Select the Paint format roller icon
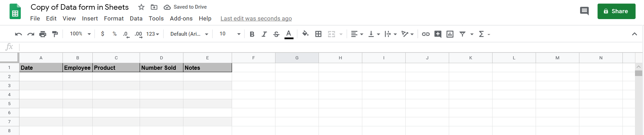The height and width of the screenshot is (135, 644). click(x=55, y=34)
